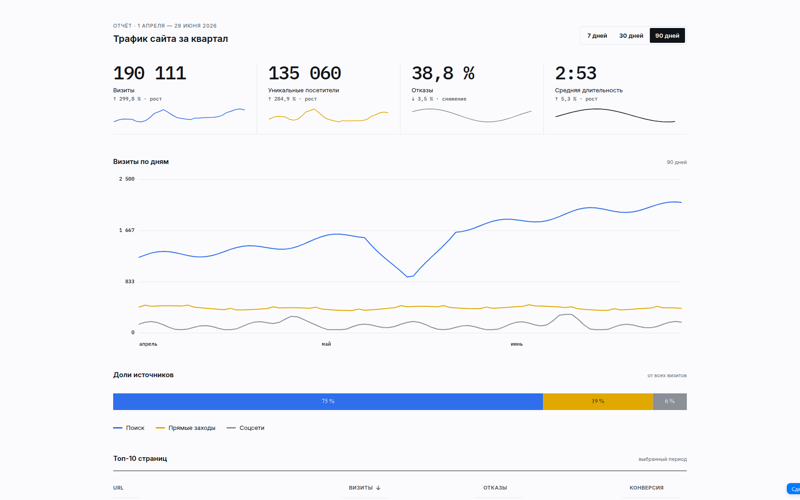This screenshot has height=500, width=800.
Task: Click the URL column header
Action: 118,488
